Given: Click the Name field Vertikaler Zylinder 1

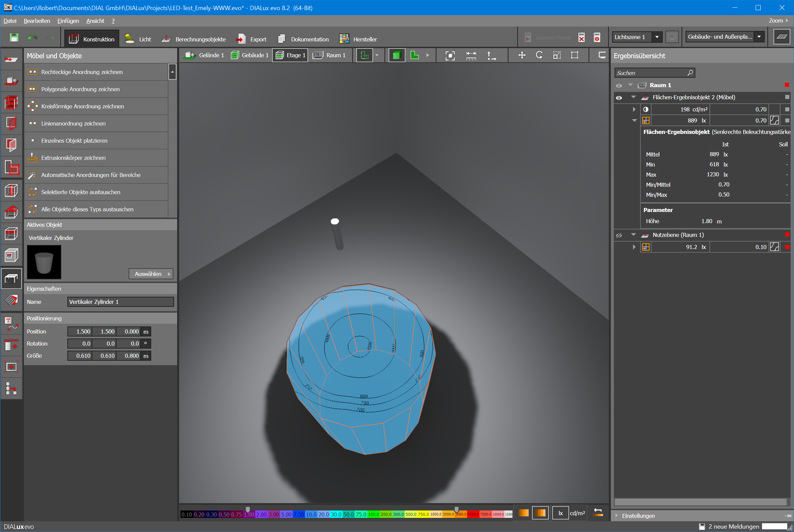Looking at the screenshot, I should (120, 302).
